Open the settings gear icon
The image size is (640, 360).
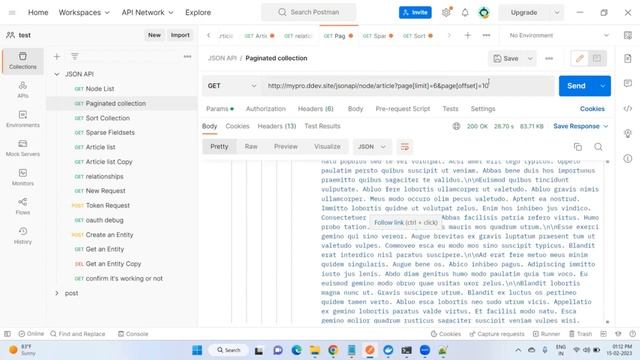pos(446,13)
